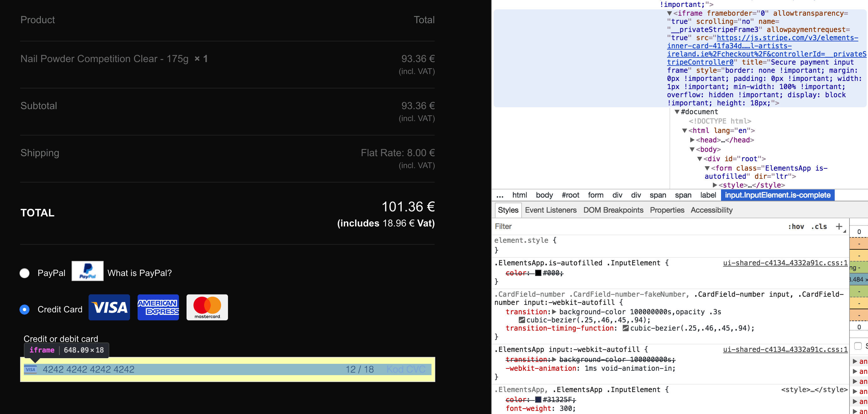Image resolution: width=868 pixels, height=414 pixels.
Task: Click the new style rule plus icon
Action: click(839, 226)
